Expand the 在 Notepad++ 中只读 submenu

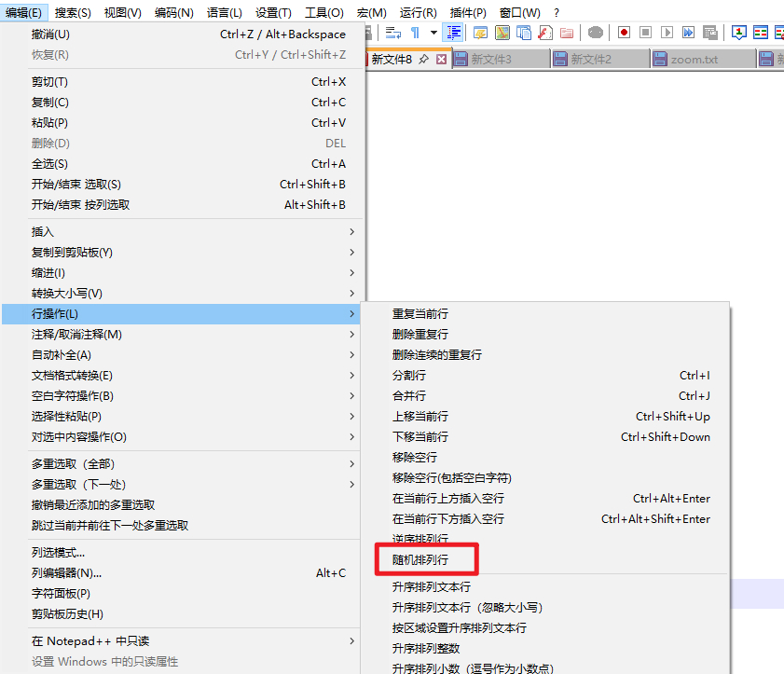[182, 641]
